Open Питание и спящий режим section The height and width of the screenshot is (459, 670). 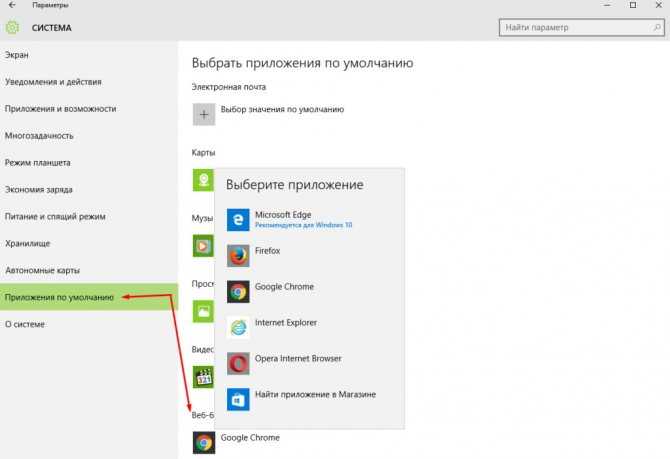[x=89, y=217]
